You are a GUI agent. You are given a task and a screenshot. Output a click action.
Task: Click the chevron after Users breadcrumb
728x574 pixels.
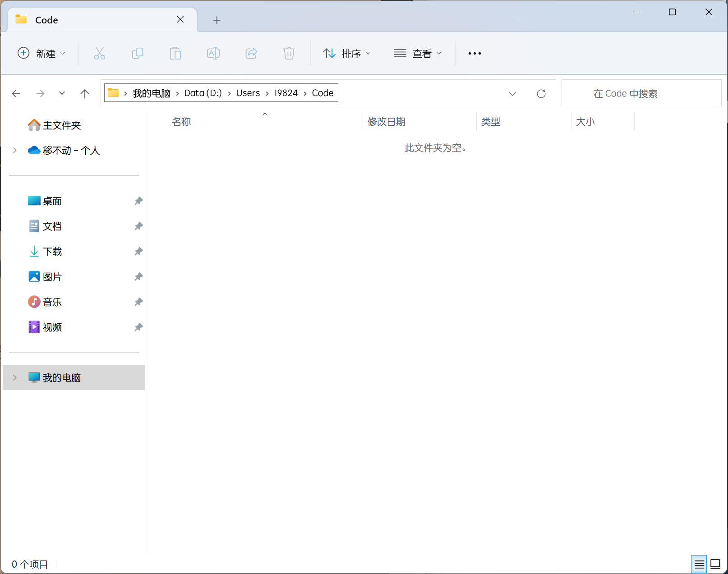tap(267, 93)
